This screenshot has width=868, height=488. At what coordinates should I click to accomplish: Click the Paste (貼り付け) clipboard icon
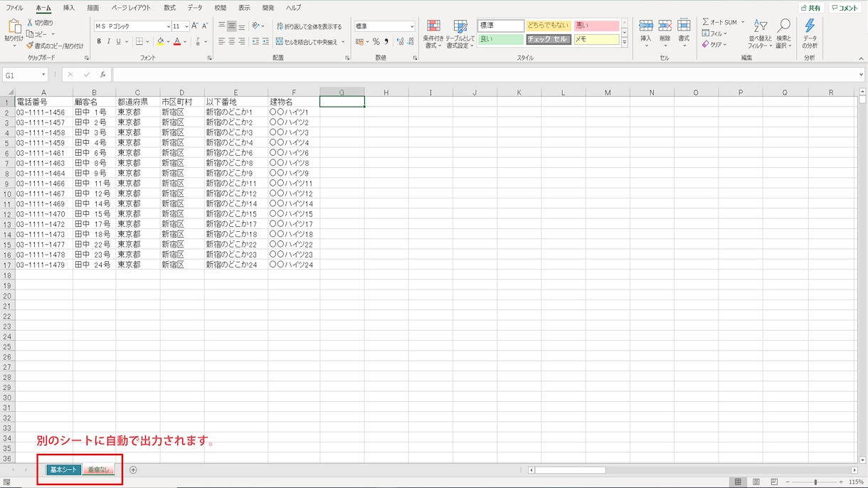coord(14,28)
